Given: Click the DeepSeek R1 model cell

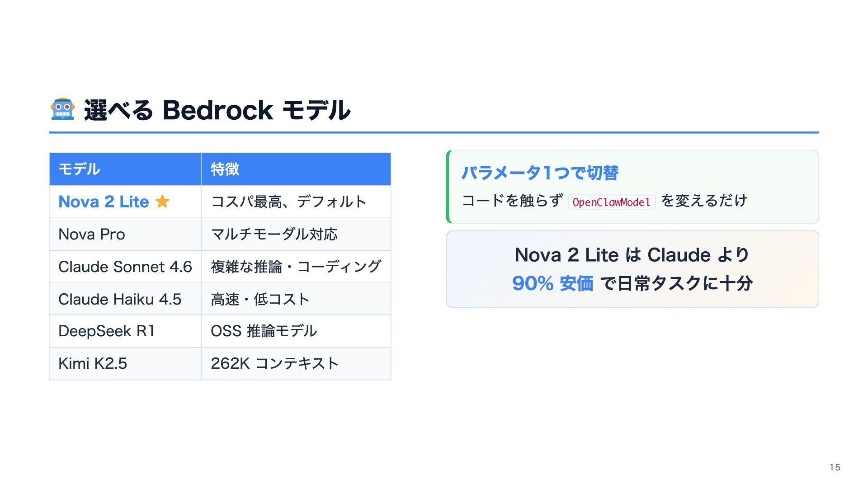Looking at the screenshot, I should (x=125, y=331).
